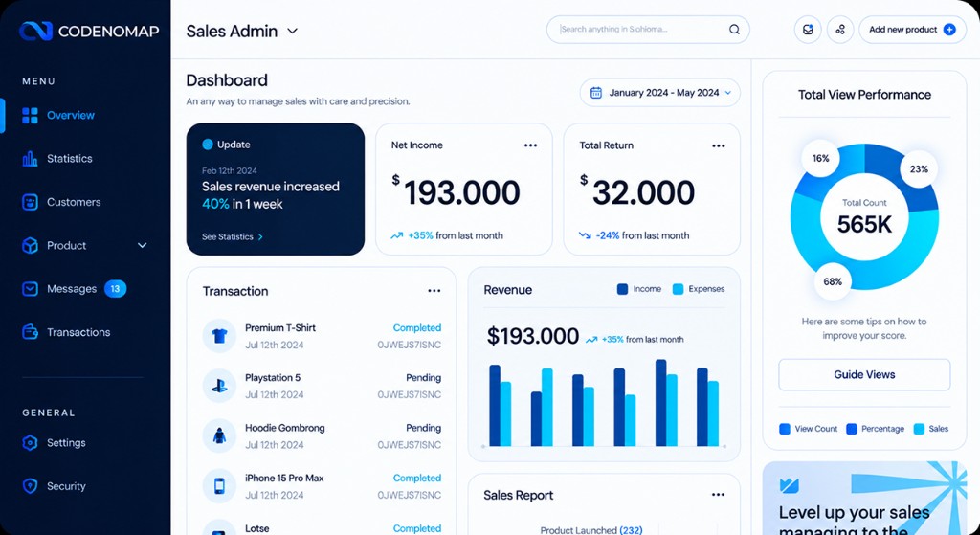Click the Add new product button
The height and width of the screenshot is (535, 980).
point(912,30)
